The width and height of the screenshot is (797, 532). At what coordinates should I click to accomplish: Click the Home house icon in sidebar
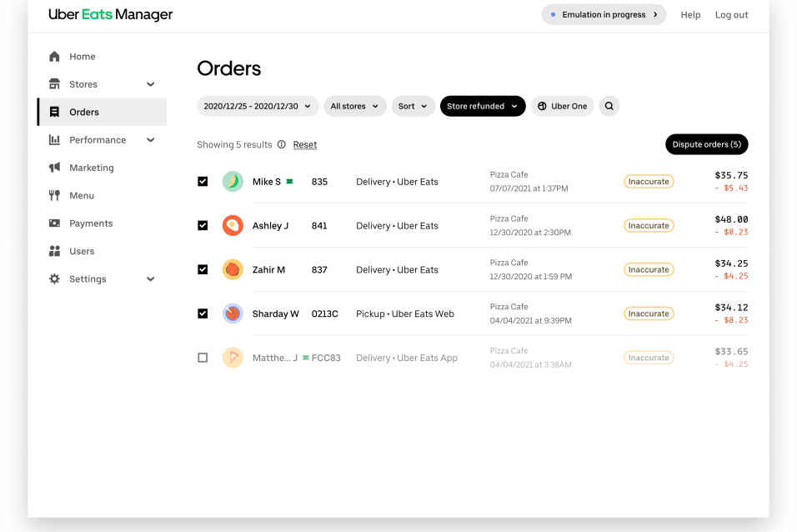pyautogui.click(x=54, y=57)
